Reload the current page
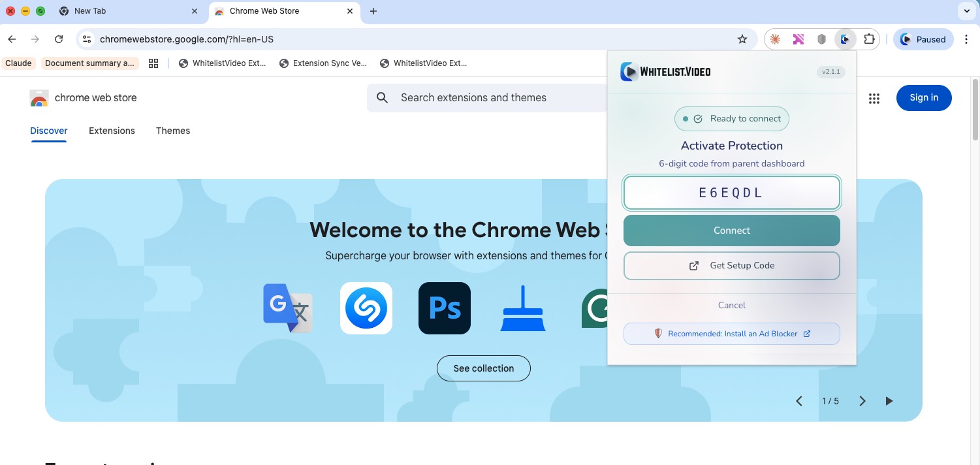 click(59, 39)
